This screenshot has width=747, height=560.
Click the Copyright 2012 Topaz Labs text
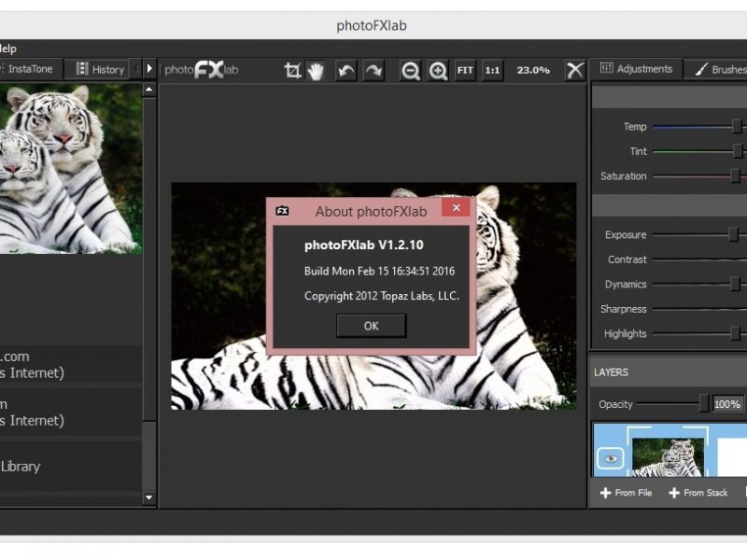(x=382, y=296)
